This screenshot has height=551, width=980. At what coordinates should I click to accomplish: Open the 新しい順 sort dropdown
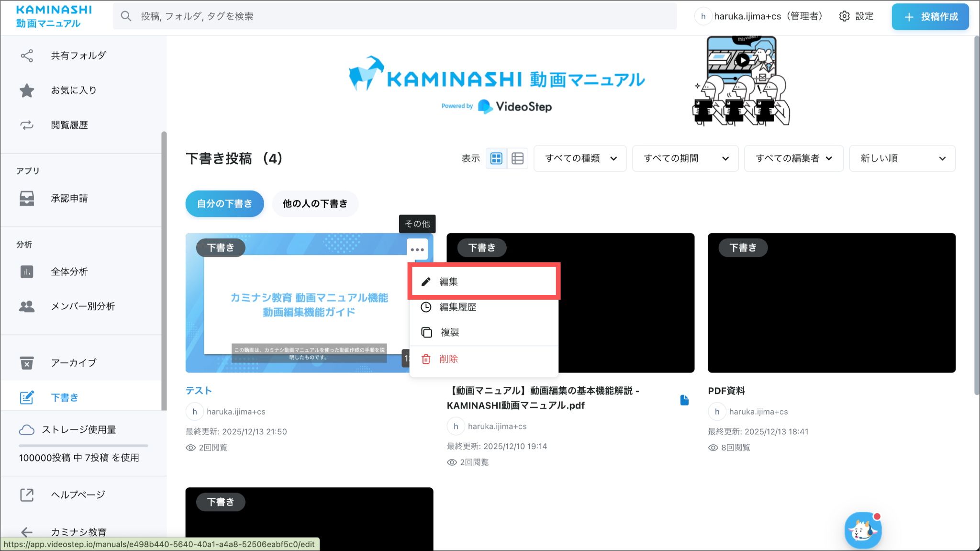click(x=902, y=158)
